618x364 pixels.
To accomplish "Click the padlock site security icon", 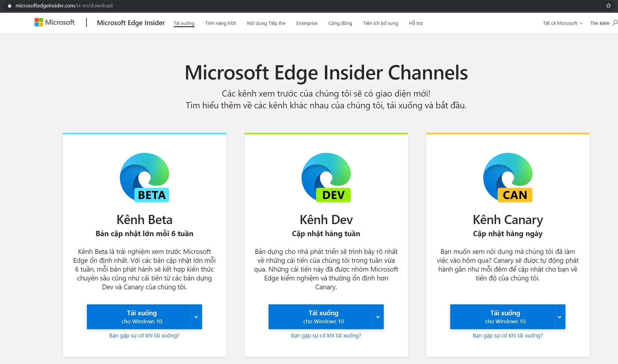I will (9, 6).
